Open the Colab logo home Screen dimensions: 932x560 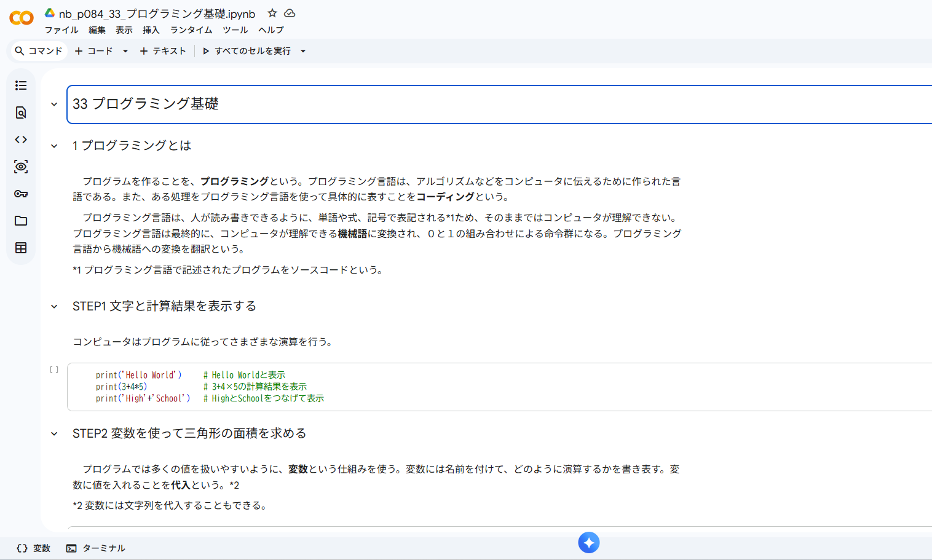tap(22, 18)
